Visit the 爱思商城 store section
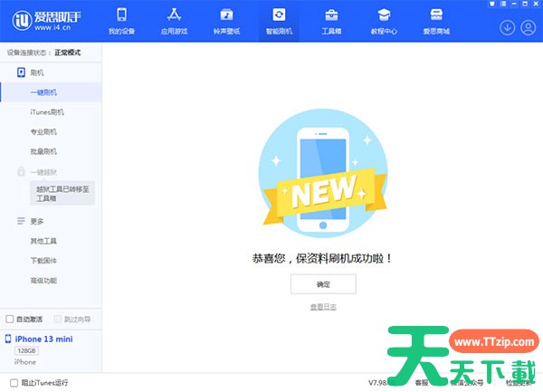This screenshot has width=543, height=392. point(436,22)
